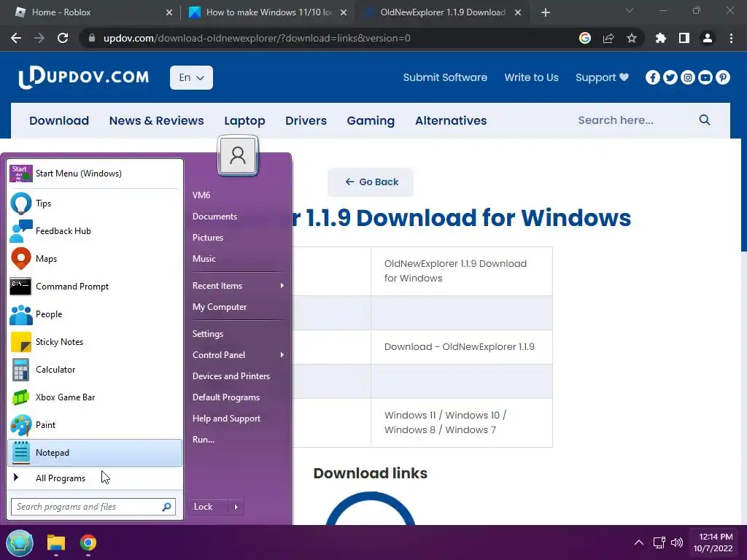
Task: Open volume control in tray
Action: pyautogui.click(x=677, y=542)
